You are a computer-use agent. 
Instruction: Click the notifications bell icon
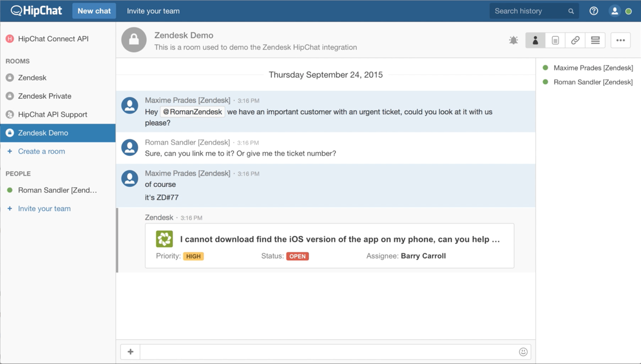coord(513,40)
